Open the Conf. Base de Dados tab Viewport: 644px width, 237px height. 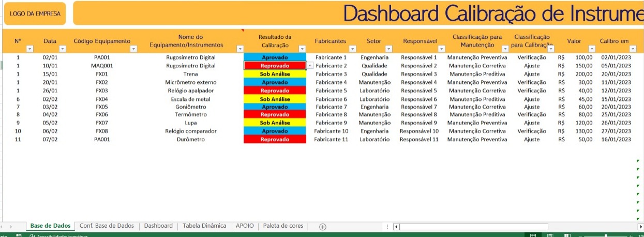(x=107, y=226)
